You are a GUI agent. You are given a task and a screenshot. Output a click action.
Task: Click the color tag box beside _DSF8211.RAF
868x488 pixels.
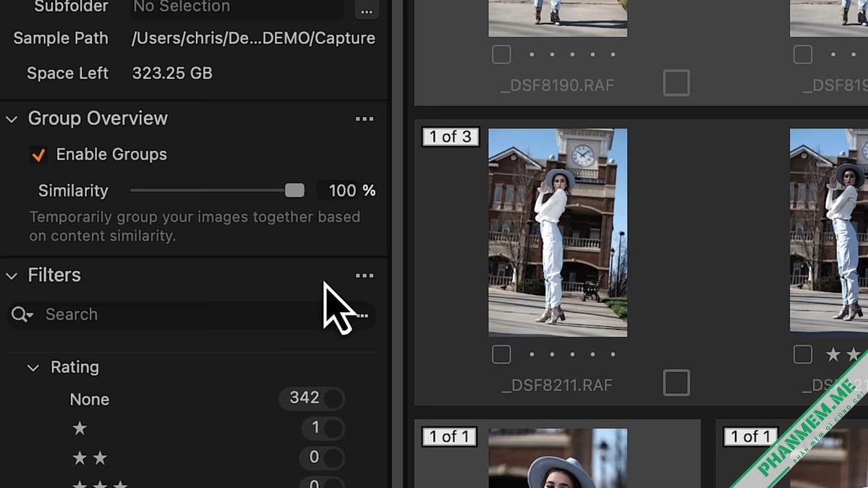(676, 383)
